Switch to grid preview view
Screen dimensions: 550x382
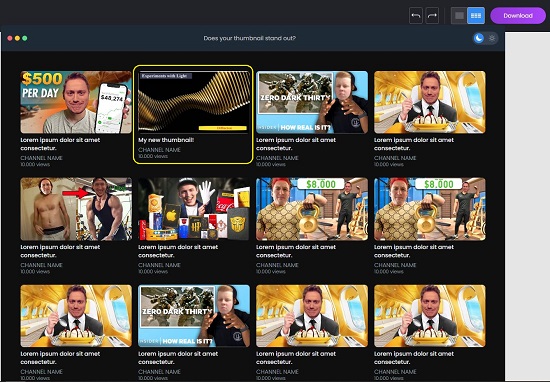point(476,15)
